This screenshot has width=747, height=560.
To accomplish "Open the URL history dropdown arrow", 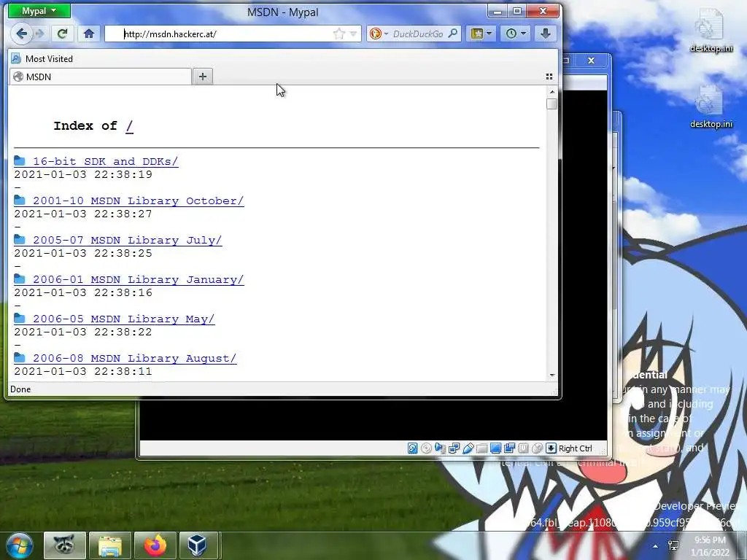I will click(354, 34).
